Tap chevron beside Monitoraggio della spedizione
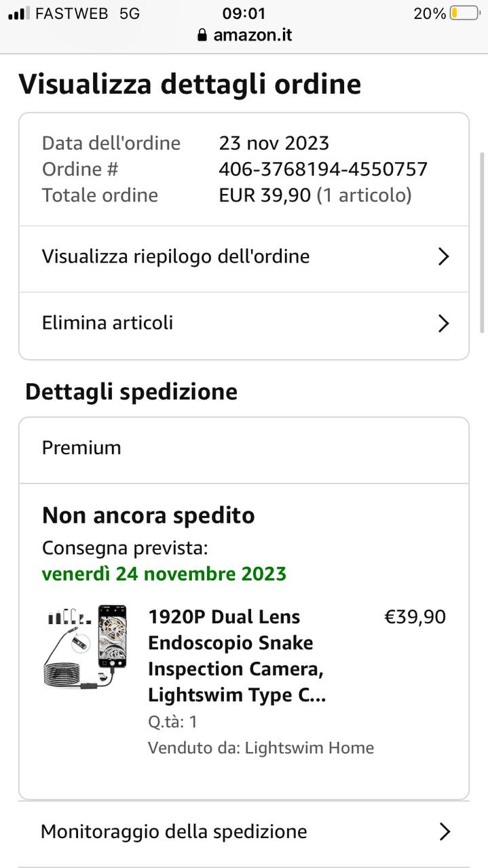Screen dimensions: 488x868 coord(445,831)
